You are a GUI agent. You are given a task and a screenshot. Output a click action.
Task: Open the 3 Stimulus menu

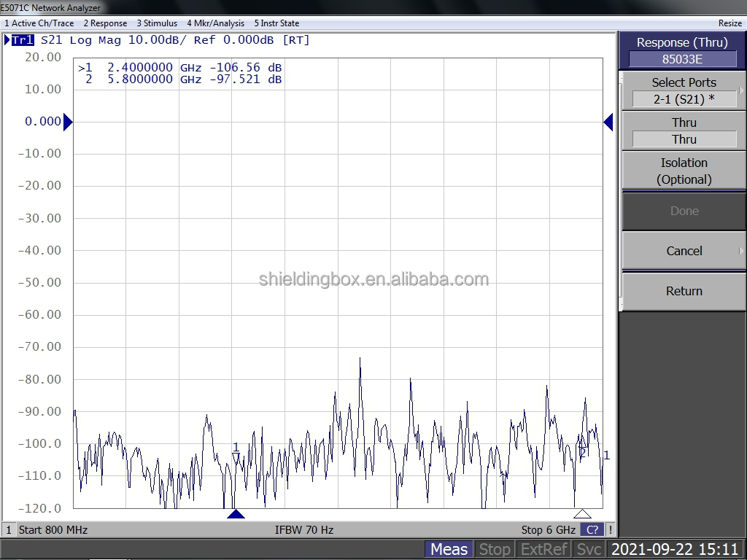click(157, 23)
